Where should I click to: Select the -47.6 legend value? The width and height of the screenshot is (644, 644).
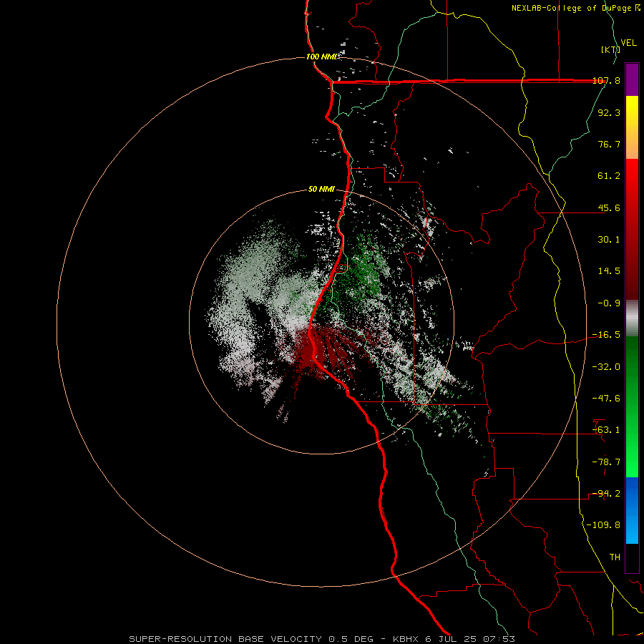606,399
